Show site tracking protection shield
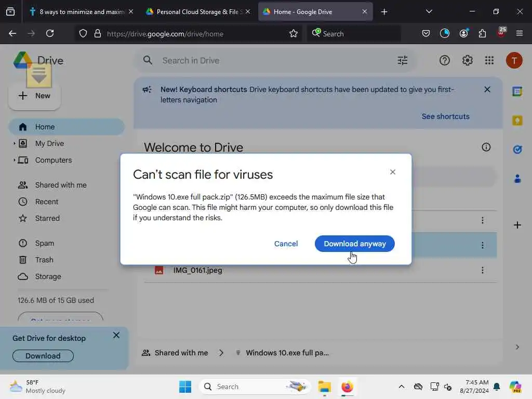The height and width of the screenshot is (399, 532). (x=83, y=33)
